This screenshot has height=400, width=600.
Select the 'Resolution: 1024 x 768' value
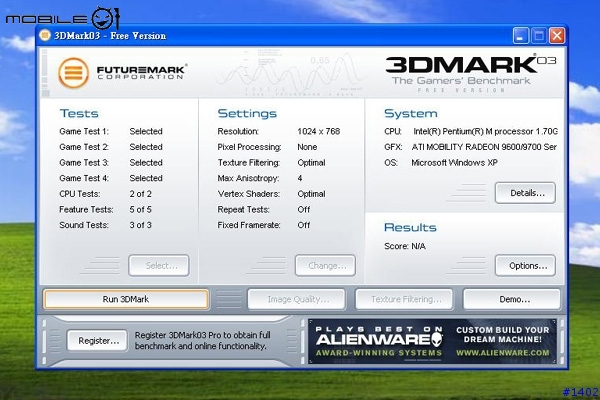click(x=318, y=131)
